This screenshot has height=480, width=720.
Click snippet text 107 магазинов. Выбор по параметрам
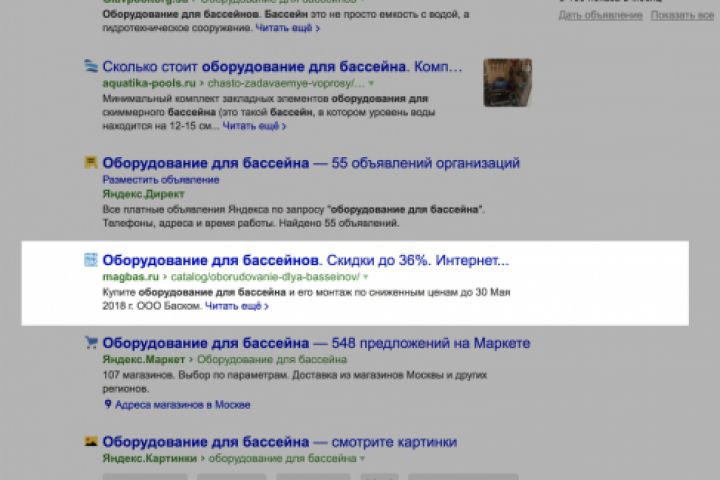(196, 375)
